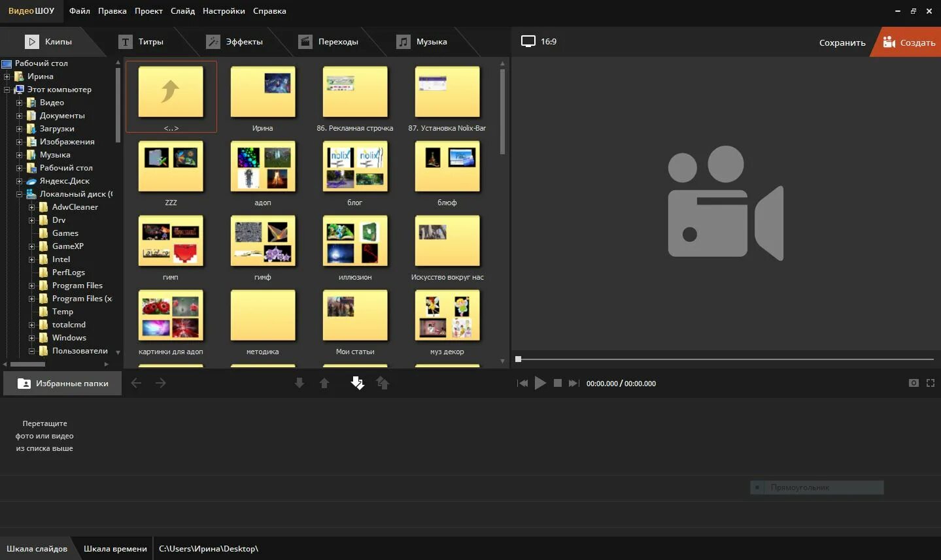This screenshot has height=560, width=941.
Task: Expand the Видео tree node
Action: coord(19,103)
